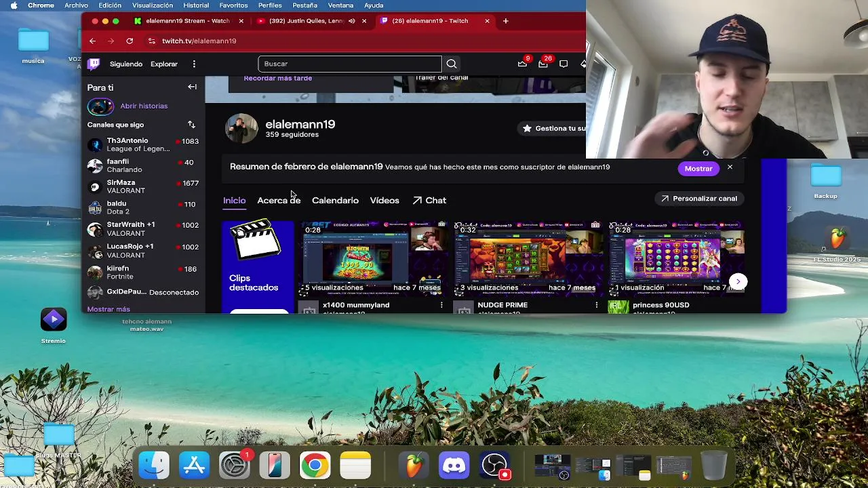Click Recordar más tarde link
The height and width of the screenshot is (488, 868).
(278, 79)
